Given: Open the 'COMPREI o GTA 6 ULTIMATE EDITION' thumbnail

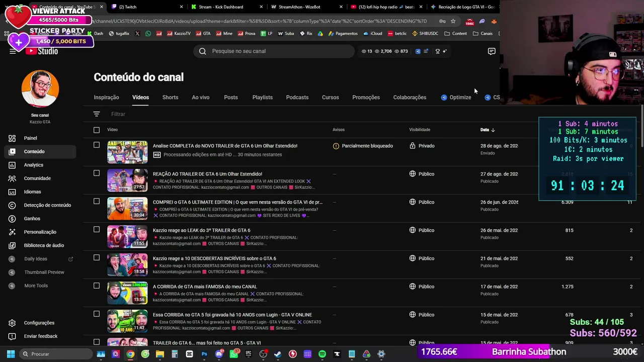Looking at the screenshot, I should [127, 209].
